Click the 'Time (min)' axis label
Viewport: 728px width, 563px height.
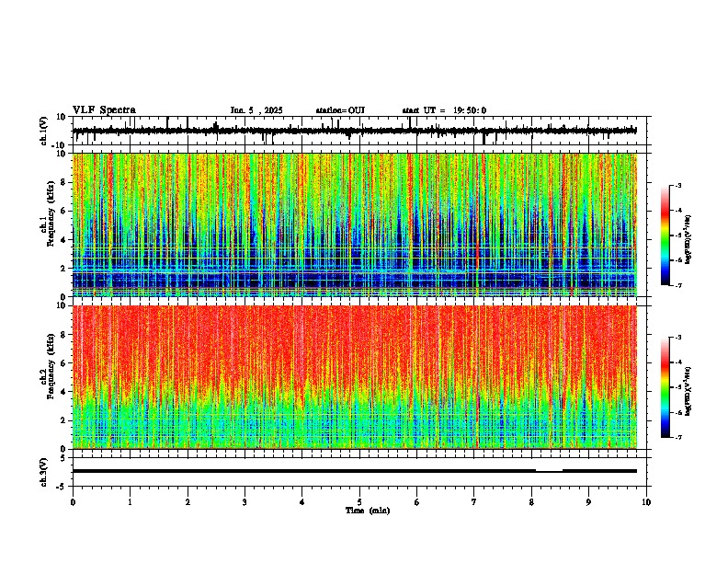coord(368,511)
